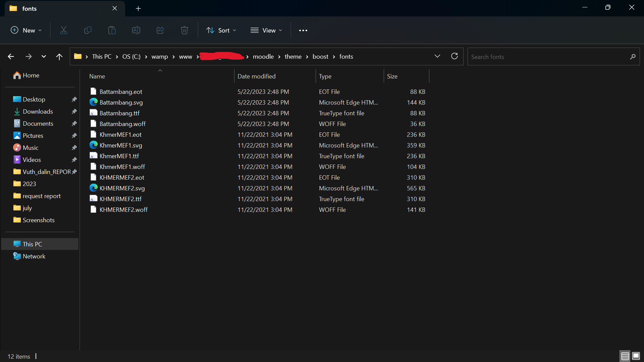Screen dimensions: 644x362
Task: Select This PC in navigation pane
Action: (40, 244)
